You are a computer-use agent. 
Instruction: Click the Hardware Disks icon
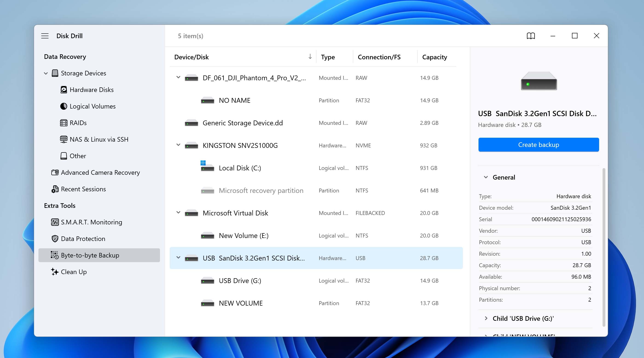pos(64,90)
